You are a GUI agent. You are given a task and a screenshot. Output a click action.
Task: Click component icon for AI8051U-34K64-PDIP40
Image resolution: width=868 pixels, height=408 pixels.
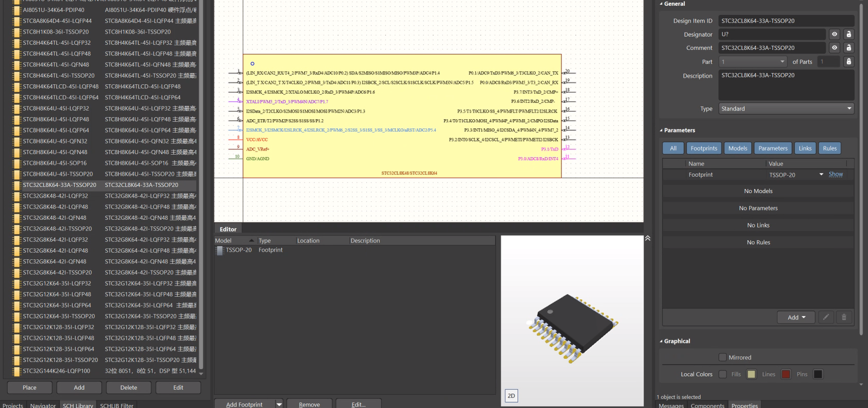[x=16, y=10]
